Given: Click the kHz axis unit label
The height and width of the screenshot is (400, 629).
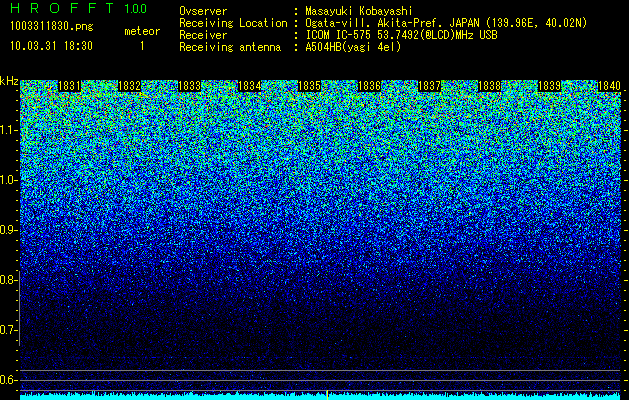Looking at the screenshot, I should pyautogui.click(x=9, y=81).
